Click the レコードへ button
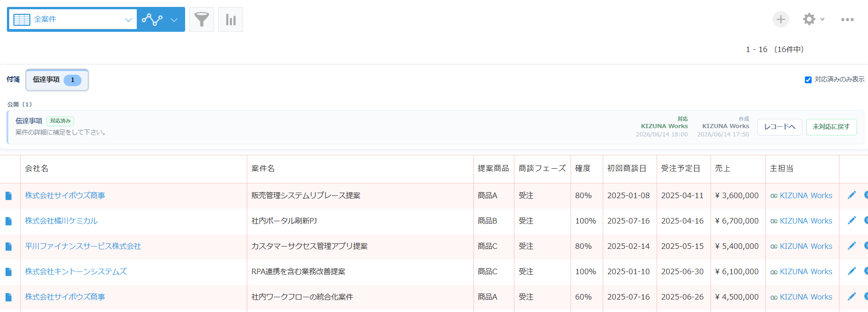Screen dimensions: 868x312 [780, 127]
